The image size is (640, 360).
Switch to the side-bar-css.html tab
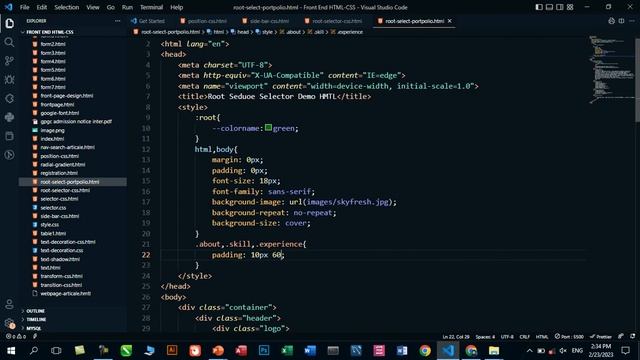pos(265,21)
